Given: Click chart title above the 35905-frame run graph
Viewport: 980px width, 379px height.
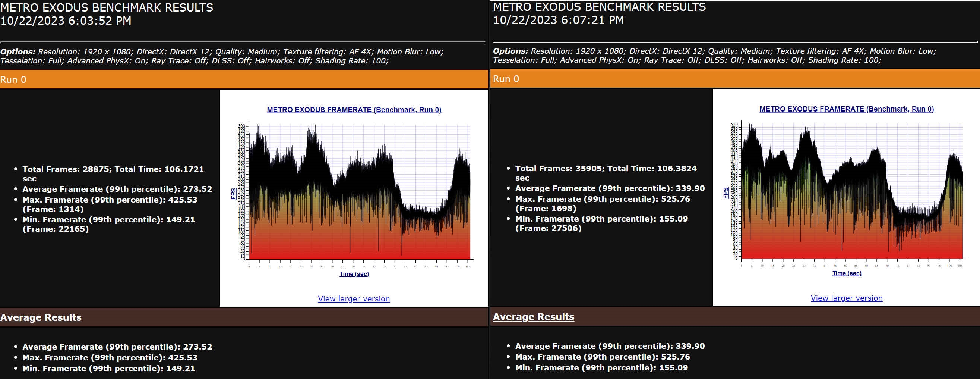Looking at the screenshot, I should 847,109.
